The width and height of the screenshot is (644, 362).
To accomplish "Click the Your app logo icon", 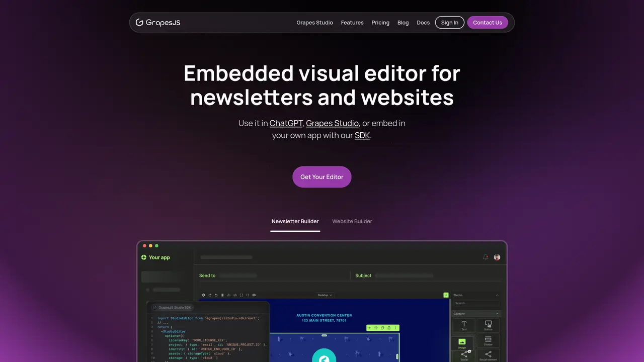I will tap(144, 257).
